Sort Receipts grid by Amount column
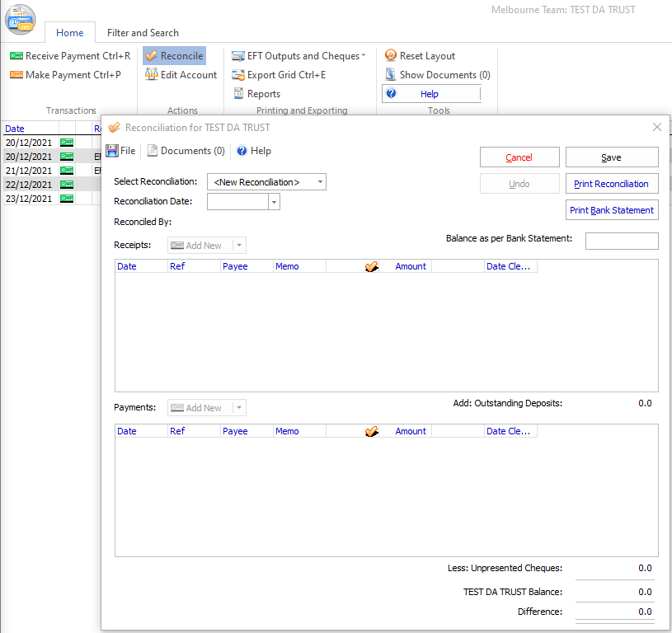Screen dimensions: 672x633 tap(411, 267)
